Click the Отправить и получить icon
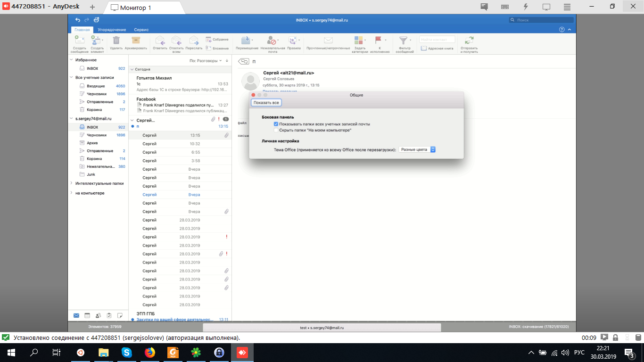 (469, 41)
